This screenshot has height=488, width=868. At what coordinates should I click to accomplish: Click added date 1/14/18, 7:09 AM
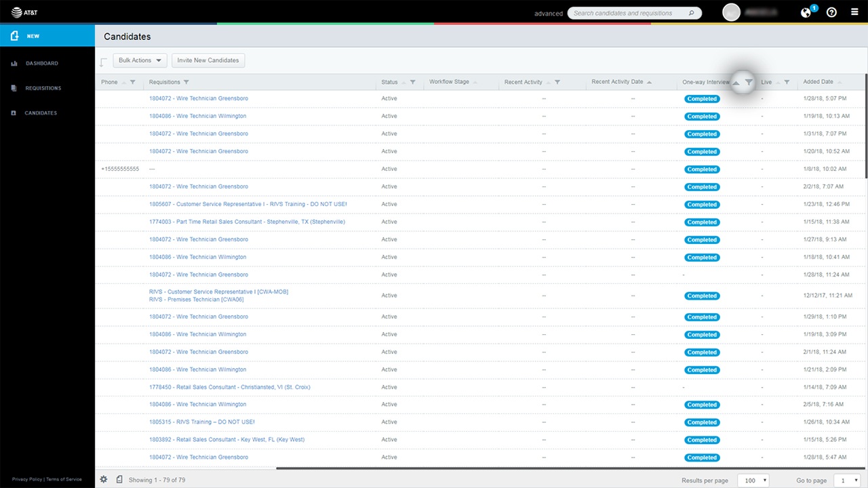823,387
